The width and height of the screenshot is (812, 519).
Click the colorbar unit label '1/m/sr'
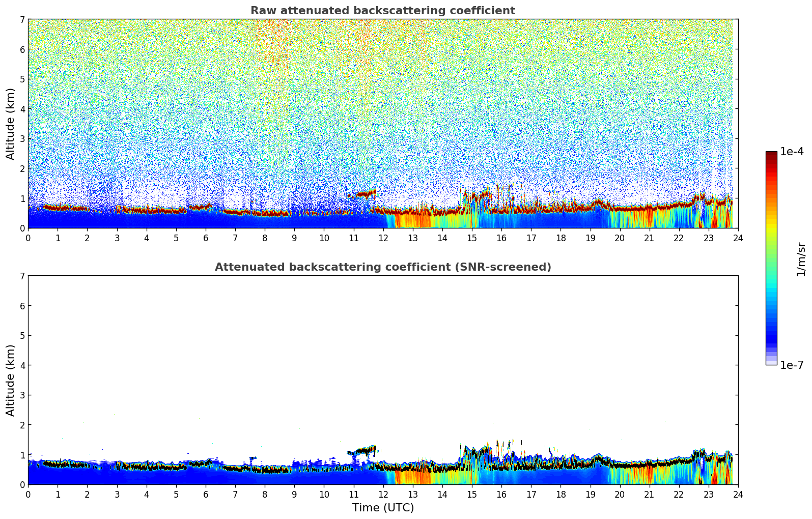[x=801, y=259]
